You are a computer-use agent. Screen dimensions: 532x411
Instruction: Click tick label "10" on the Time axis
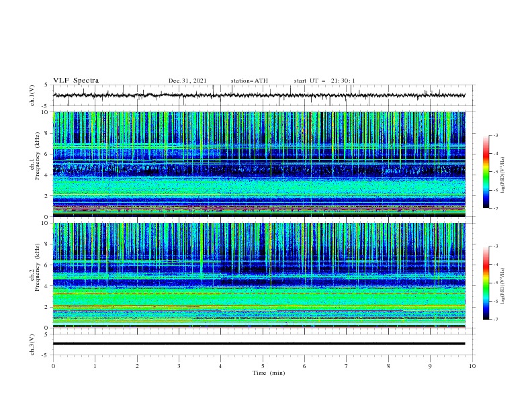(x=472, y=366)
